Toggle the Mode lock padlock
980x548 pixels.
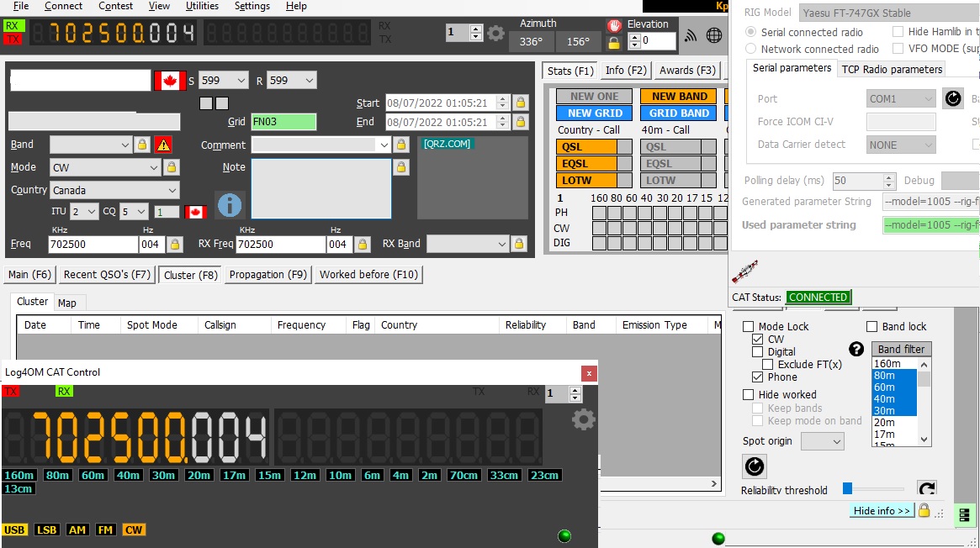pos(172,167)
